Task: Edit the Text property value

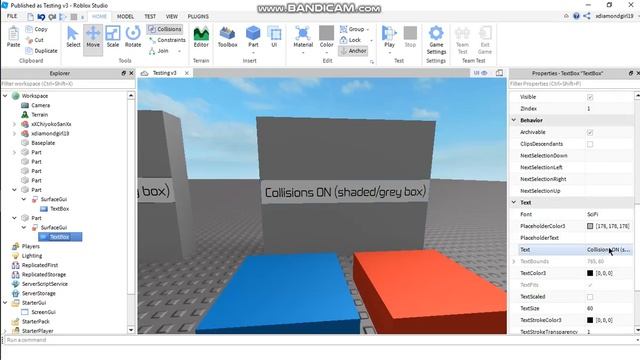Action: click(609, 249)
